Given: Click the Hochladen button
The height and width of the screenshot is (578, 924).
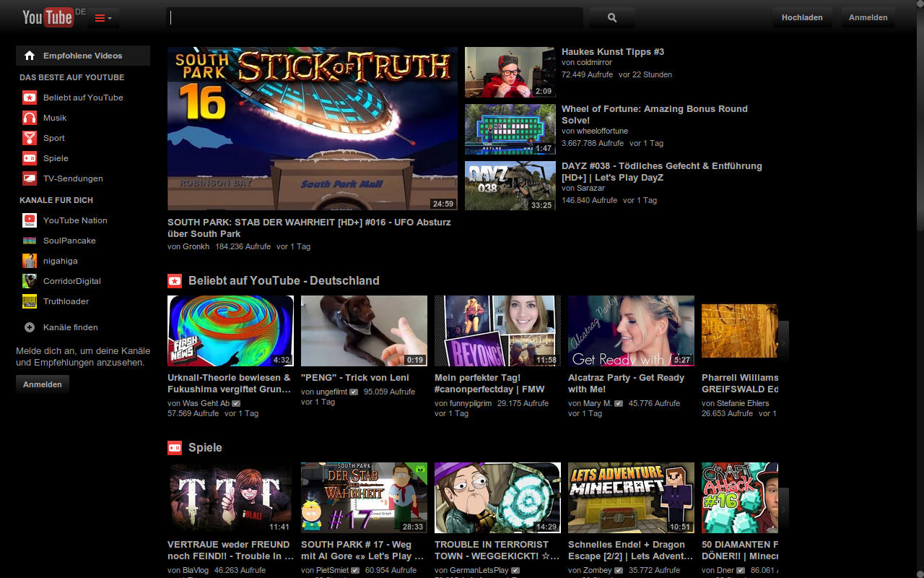Looking at the screenshot, I should pyautogui.click(x=802, y=17).
